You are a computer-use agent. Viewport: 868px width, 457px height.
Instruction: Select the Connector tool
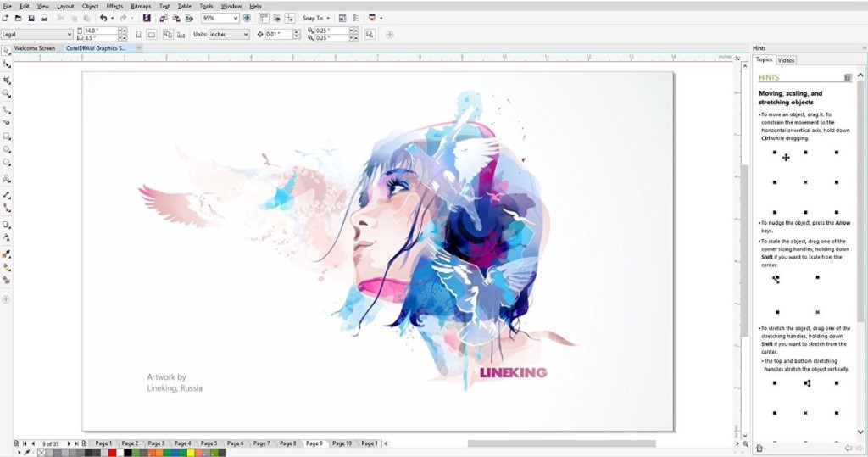coord(6,209)
